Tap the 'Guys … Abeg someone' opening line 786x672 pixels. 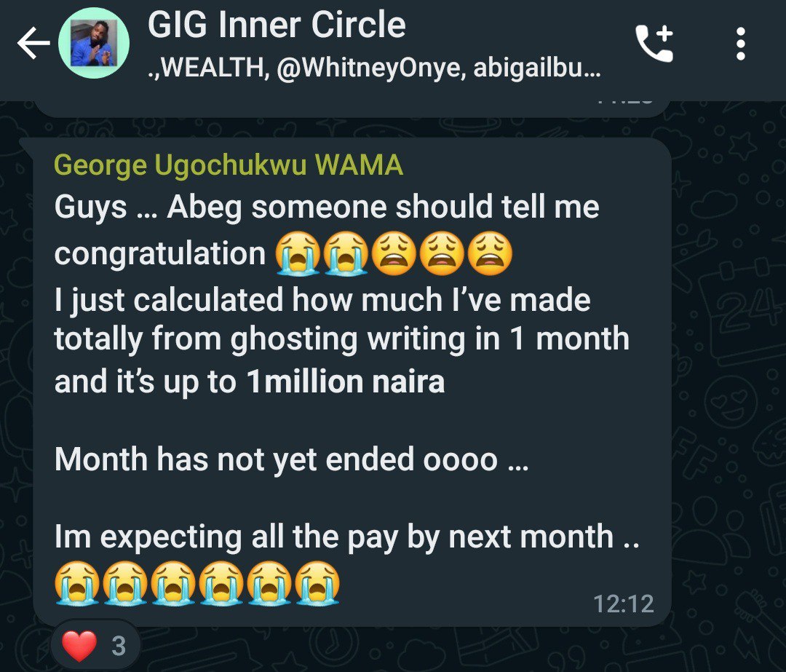(x=327, y=207)
